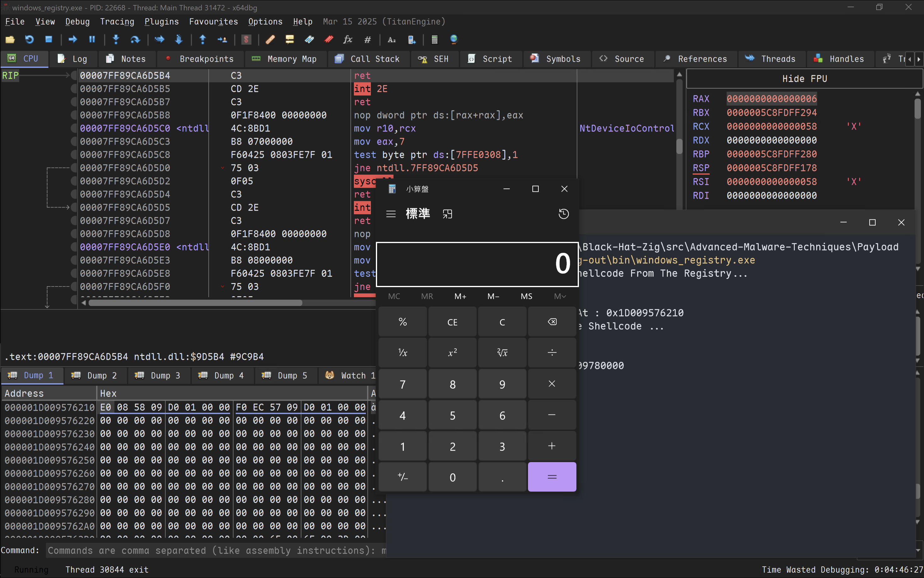The image size is (924, 578).
Task: Open the Variables hash icon
Action: pos(367,39)
